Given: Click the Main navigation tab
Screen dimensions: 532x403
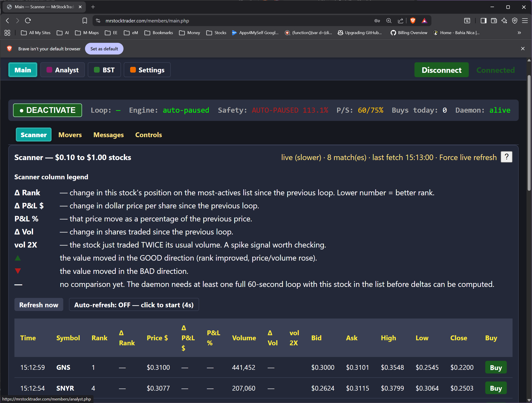Looking at the screenshot, I should 23,70.
